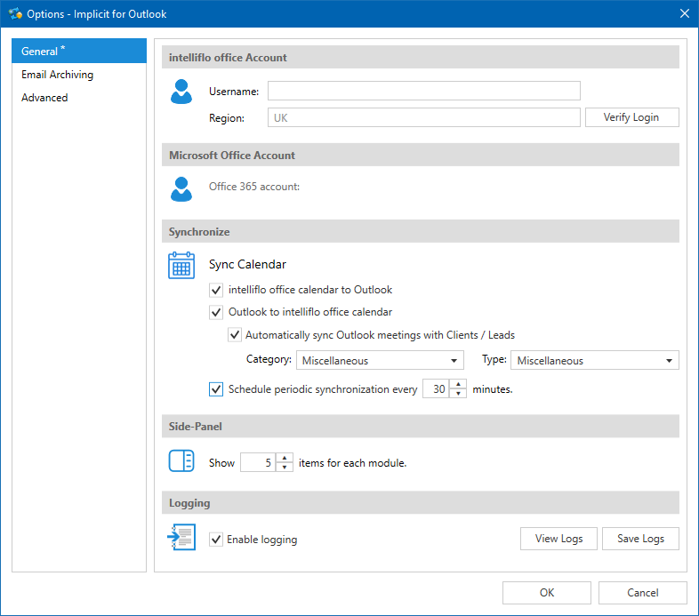Open the Advanced options section

[x=45, y=98]
